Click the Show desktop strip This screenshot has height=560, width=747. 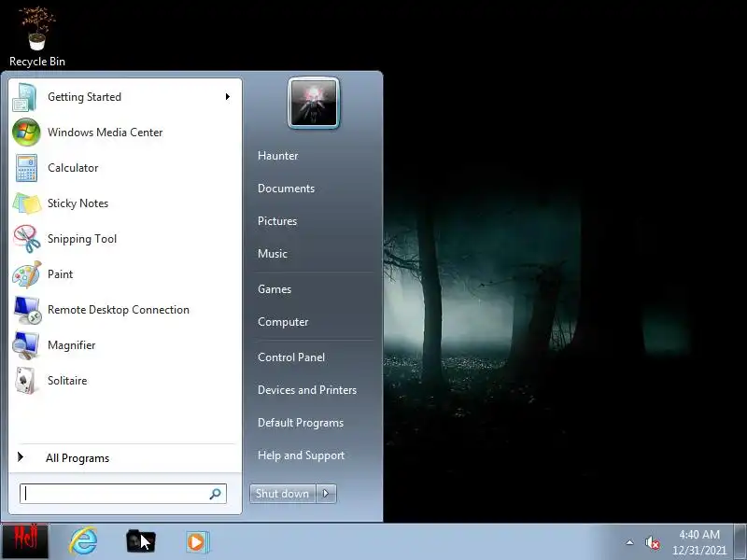pos(740,541)
